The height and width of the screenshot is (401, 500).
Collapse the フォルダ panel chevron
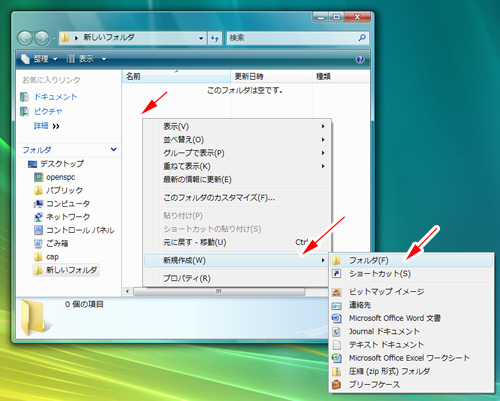pyautogui.click(x=114, y=150)
